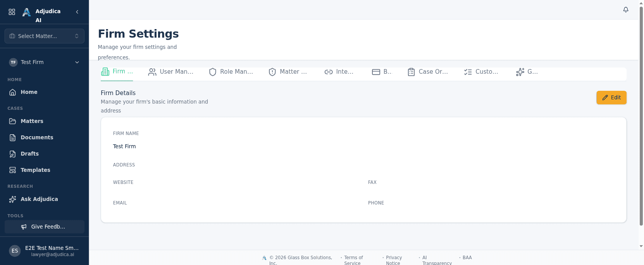Open the Terms of Service link
Screen dimensions: 644x265
coord(353,260)
